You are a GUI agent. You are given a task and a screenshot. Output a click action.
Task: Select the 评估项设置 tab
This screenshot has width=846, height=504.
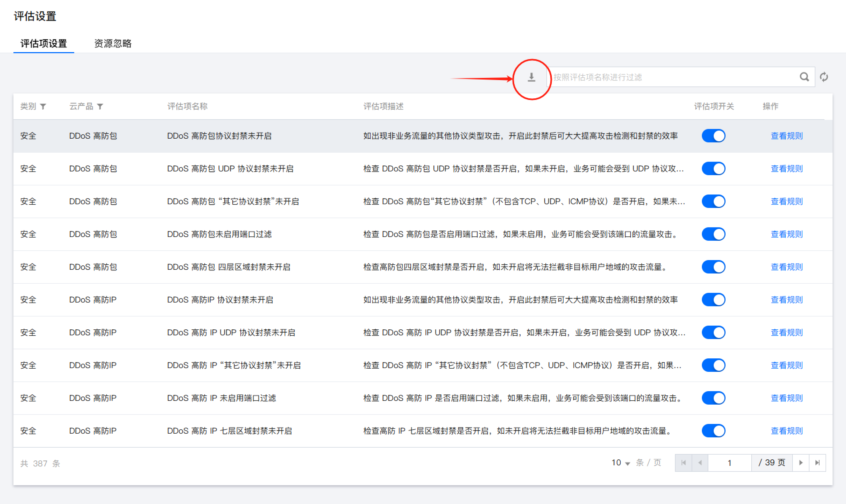point(44,44)
